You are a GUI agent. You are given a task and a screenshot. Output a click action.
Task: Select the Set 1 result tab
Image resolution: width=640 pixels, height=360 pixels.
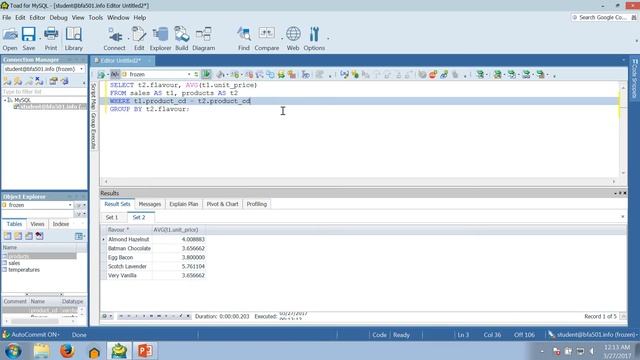click(x=112, y=218)
